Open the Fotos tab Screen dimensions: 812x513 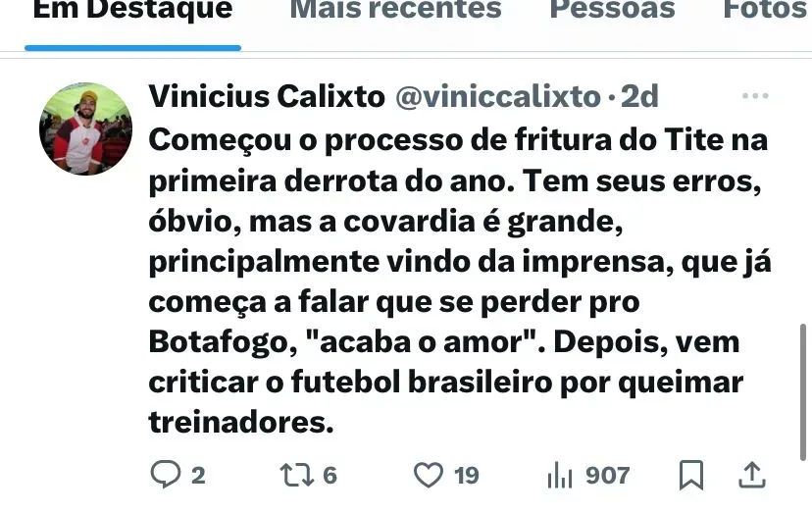tap(767, 10)
